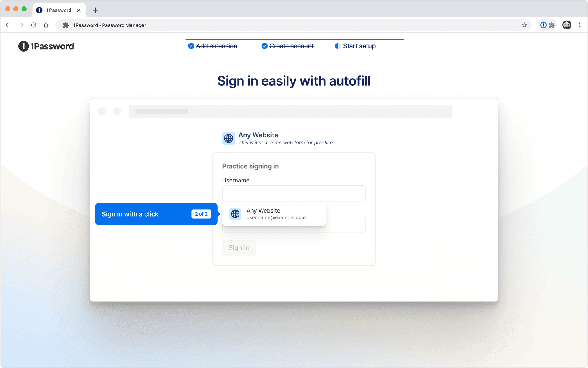The image size is (588, 368).
Task: Click the Create account completed checkmark
Action: 265,46
